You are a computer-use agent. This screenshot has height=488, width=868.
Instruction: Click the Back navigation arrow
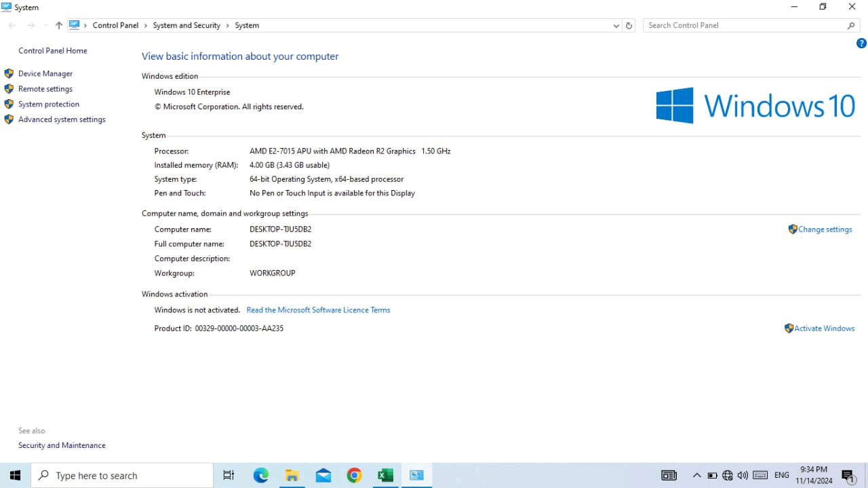pyautogui.click(x=12, y=25)
